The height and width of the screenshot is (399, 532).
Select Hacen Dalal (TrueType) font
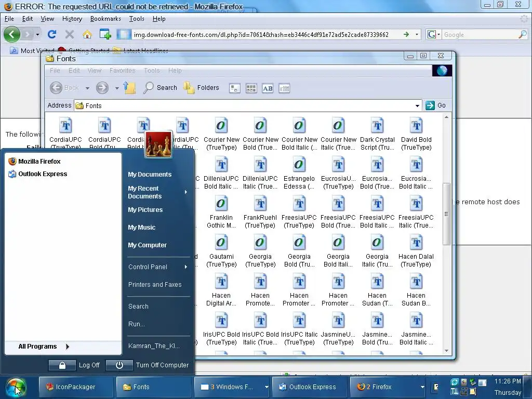(x=416, y=251)
